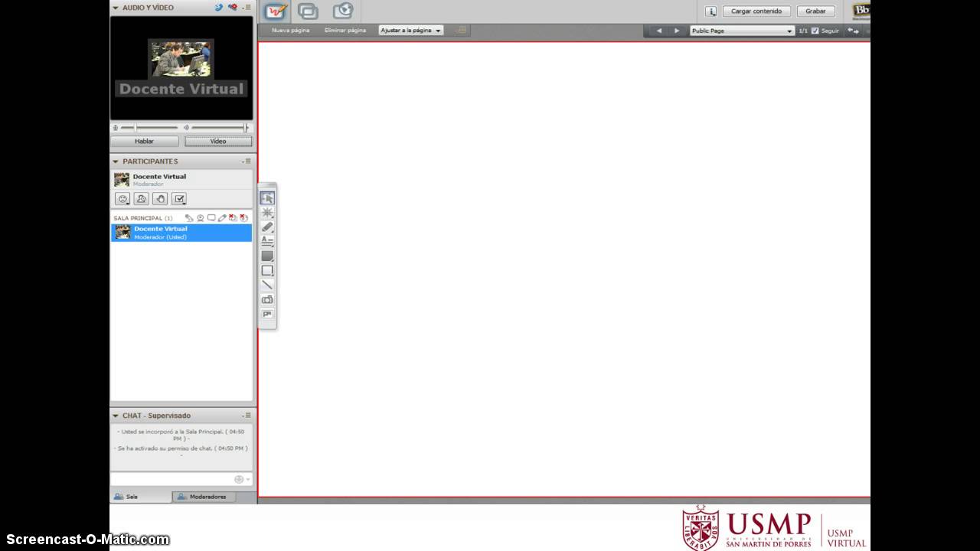Collapse the Audio y Vídeo panel
The image size is (980, 551).
point(116,8)
